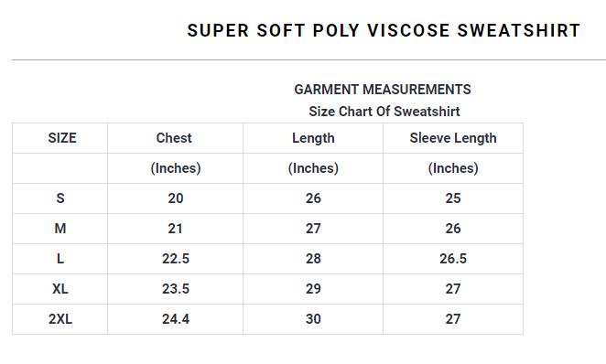This screenshot has width=606, height=364.
Task: Click the Super Soft Poly Viscose Sweatshirt title
Action: tap(384, 30)
